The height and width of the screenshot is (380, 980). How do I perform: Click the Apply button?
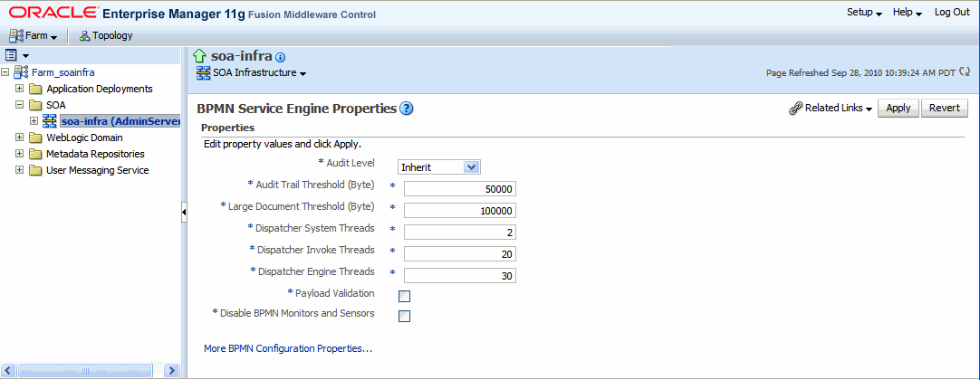[898, 108]
